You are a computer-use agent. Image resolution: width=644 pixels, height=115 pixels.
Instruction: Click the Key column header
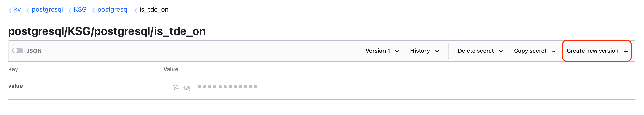[13, 69]
